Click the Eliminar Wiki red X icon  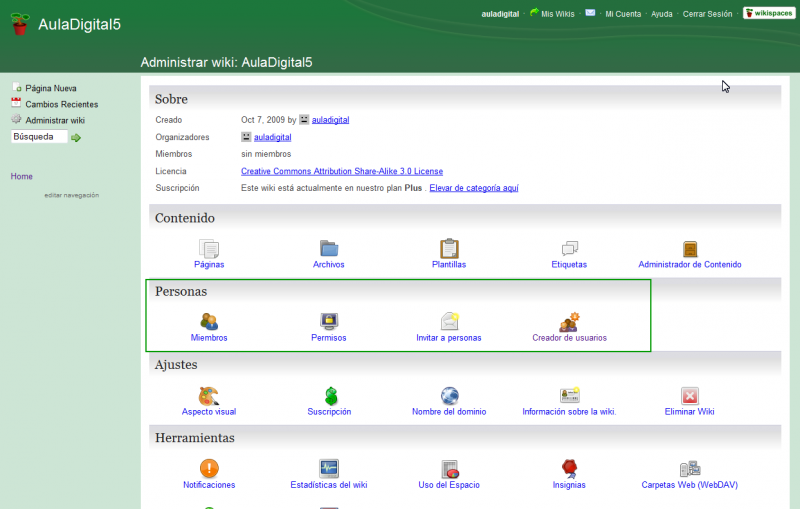690,396
